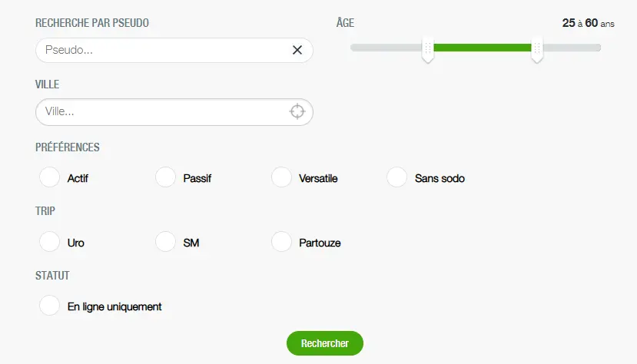This screenshot has height=364, width=637.
Task: Toggle the Uro trip checkbox
Action: [49, 242]
